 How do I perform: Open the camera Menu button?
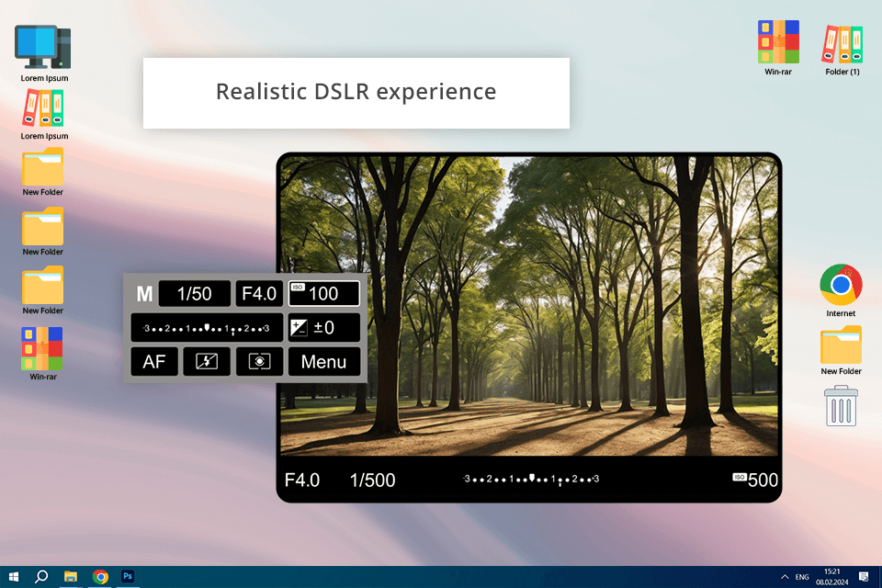click(x=324, y=361)
